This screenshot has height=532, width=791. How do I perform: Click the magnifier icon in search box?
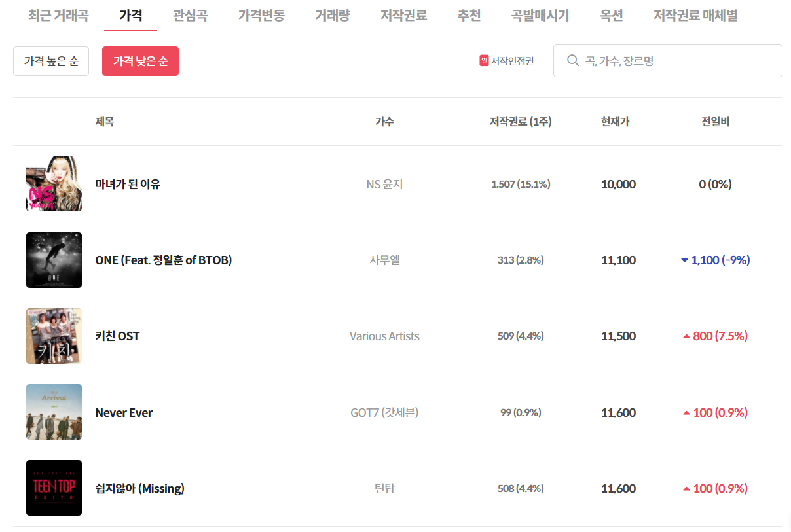[572, 61]
